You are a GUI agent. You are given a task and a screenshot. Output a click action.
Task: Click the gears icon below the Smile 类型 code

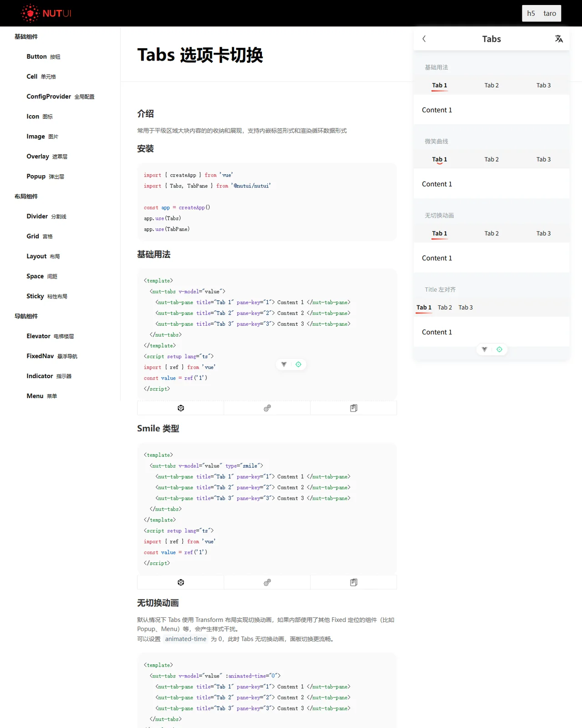click(x=267, y=582)
